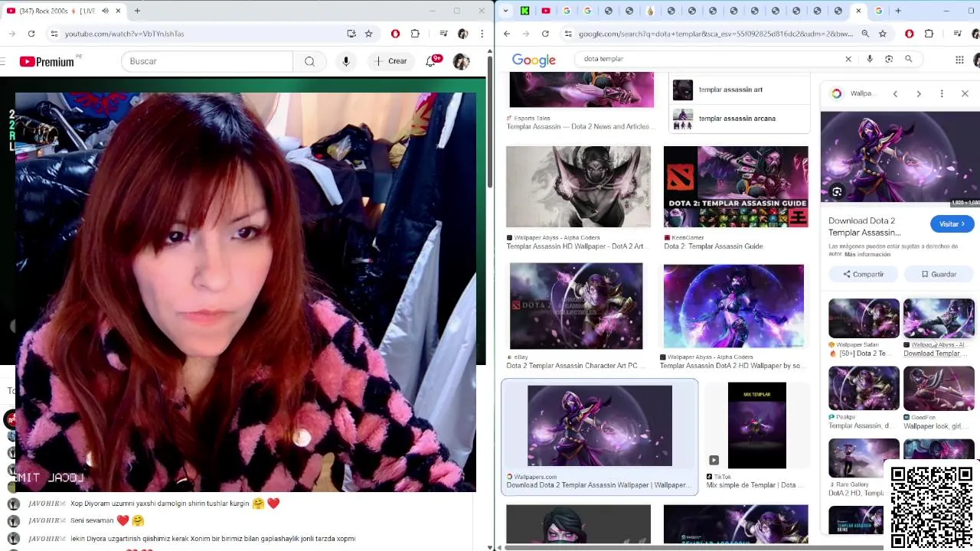The height and width of the screenshot is (551, 980).
Task: Open 'Dota 2: Templar Assassin Guide' thumbnail
Action: pyautogui.click(x=736, y=187)
